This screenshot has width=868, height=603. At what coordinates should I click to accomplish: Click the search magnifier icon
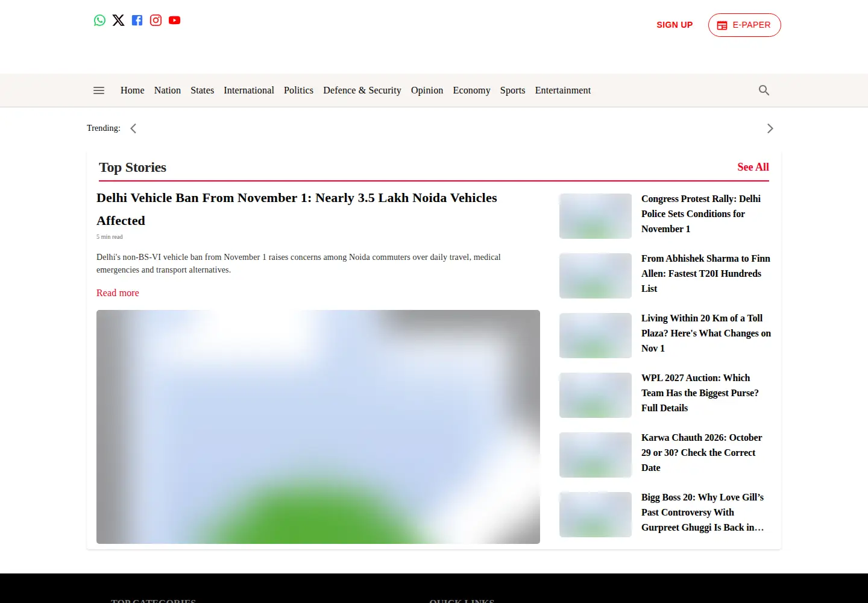click(x=764, y=90)
